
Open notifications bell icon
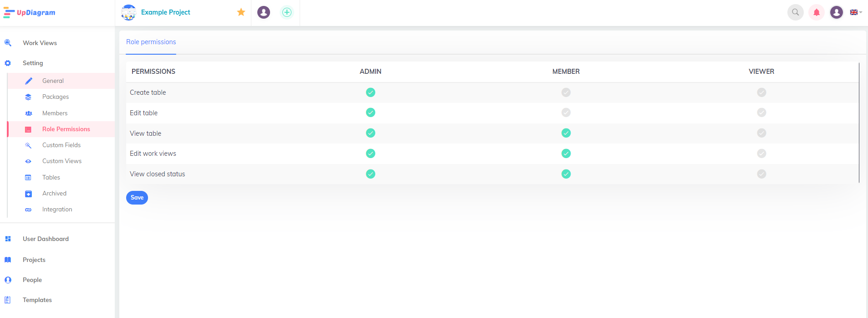click(816, 12)
